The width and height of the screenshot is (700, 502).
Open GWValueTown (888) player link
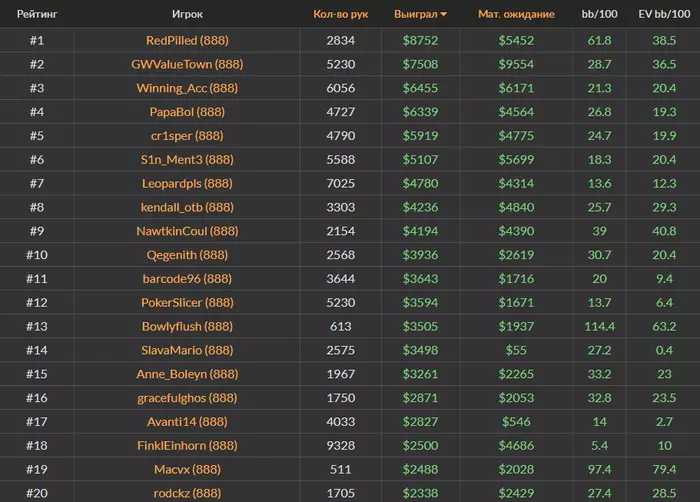pyautogui.click(x=187, y=64)
